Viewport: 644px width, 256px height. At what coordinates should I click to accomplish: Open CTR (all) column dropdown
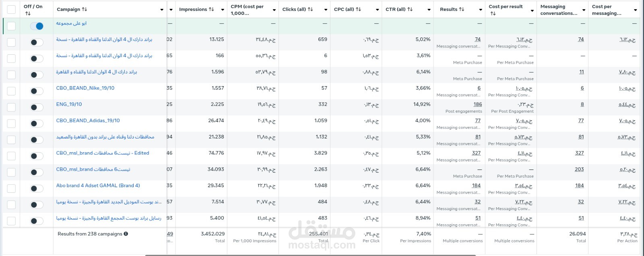(x=429, y=10)
